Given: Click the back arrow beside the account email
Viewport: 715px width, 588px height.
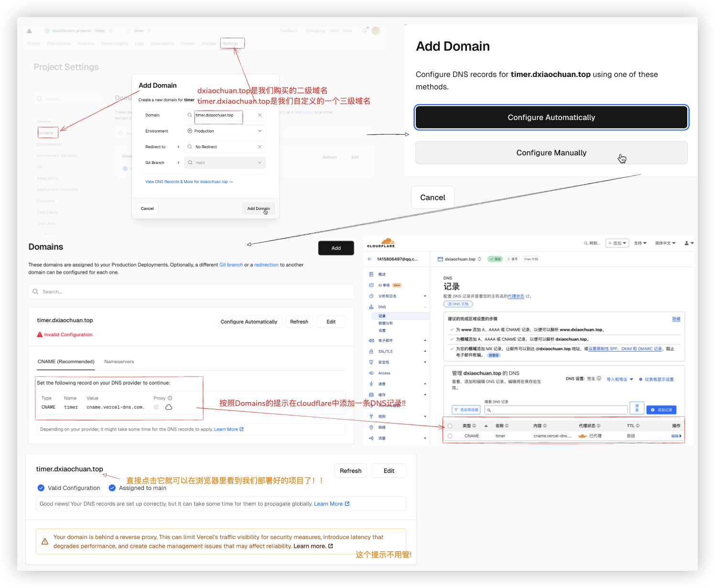Looking at the screenshot, I should [370, 259].
